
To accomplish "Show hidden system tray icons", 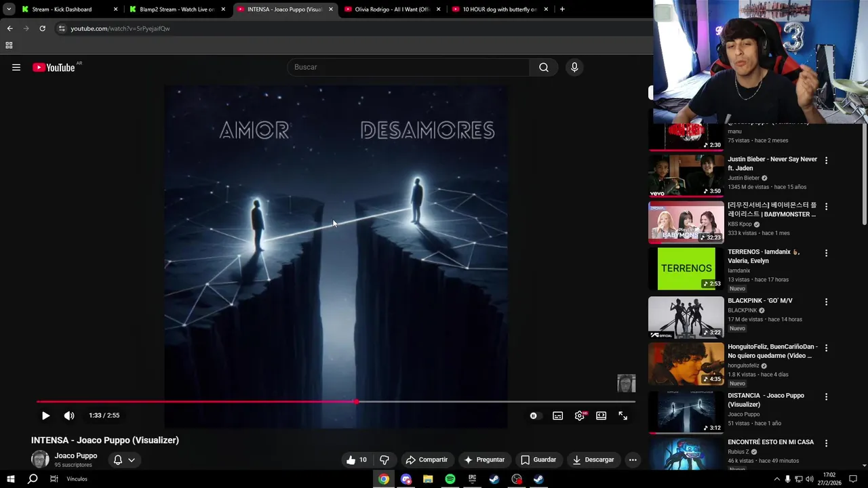I will coord(777,479).
